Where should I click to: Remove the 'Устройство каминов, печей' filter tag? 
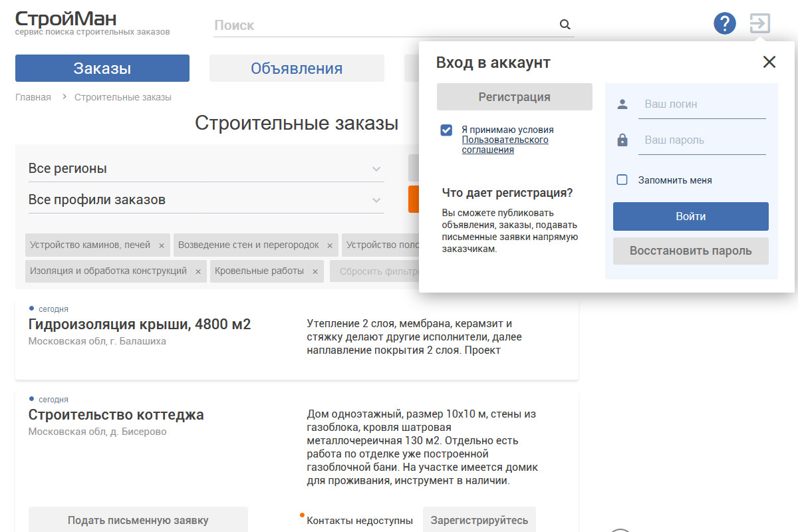click(x=161, y=245)
